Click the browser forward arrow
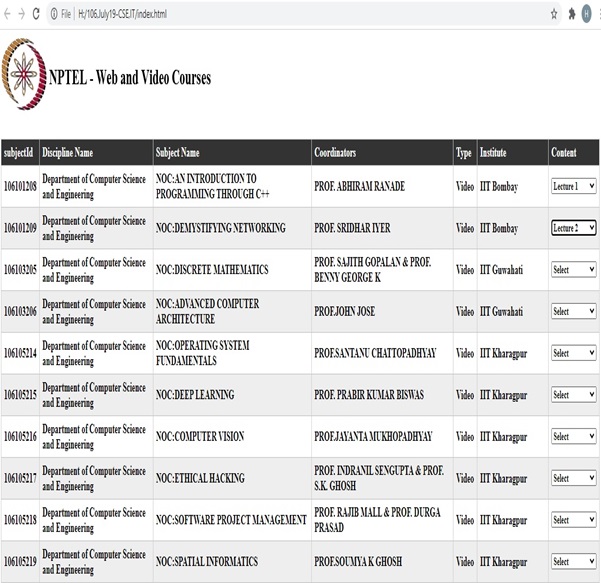The height and width of the screenshot is (583, 601). click(x=22, y=14)
